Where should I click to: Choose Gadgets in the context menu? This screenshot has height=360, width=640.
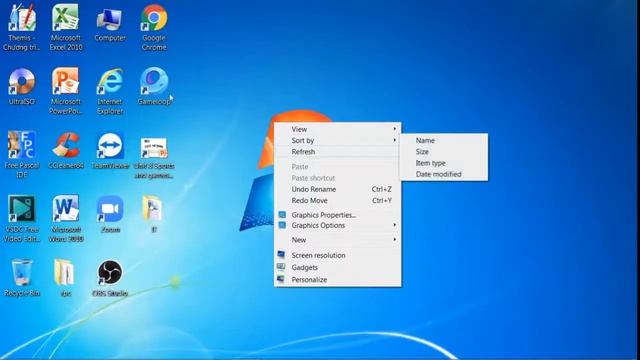338,267
